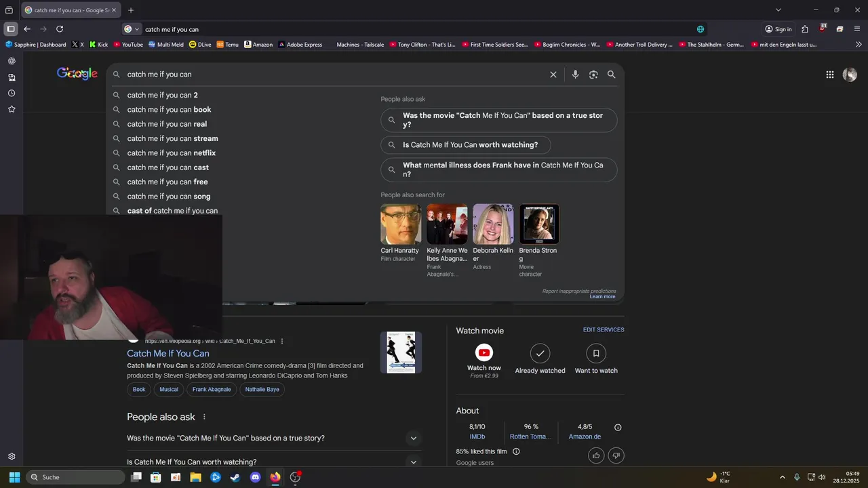Open the Firefox hamburger menu

pos(857,29)
